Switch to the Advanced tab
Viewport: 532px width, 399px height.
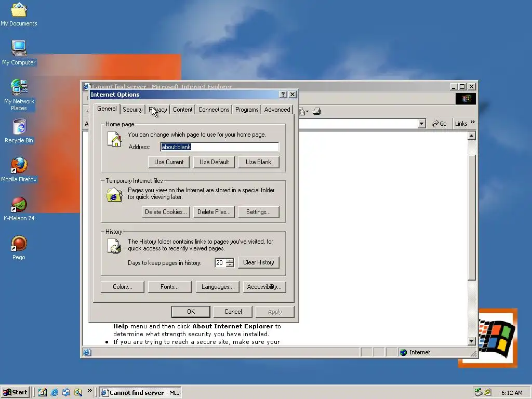277,110
